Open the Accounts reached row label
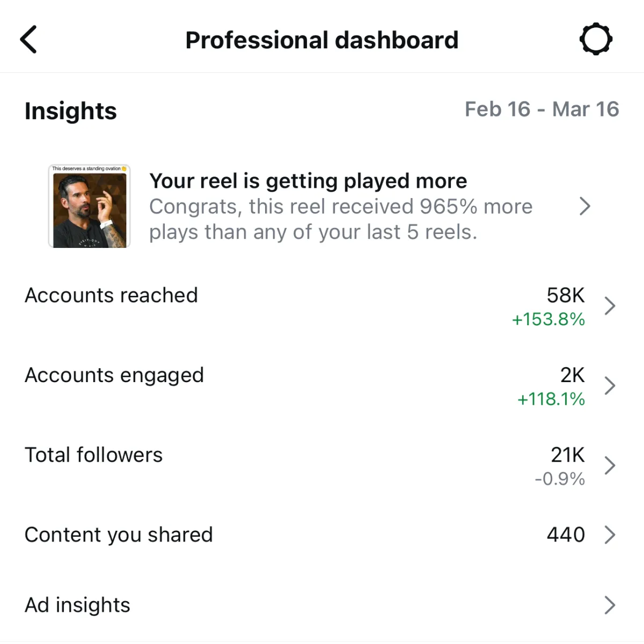 click(111, 295)
